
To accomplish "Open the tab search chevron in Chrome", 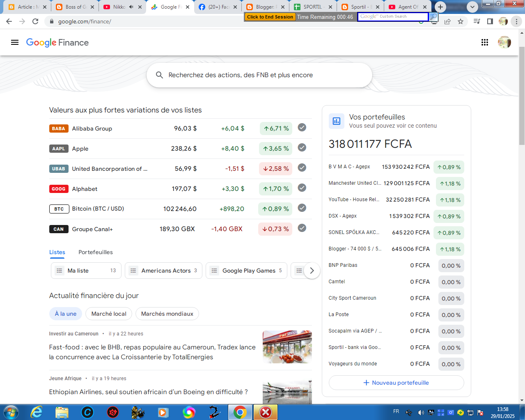I will coord(472,7).
